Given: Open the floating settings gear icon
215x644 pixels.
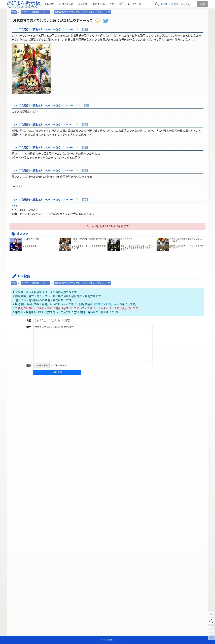Looking at the screenshot, I should tap(211, 636).
